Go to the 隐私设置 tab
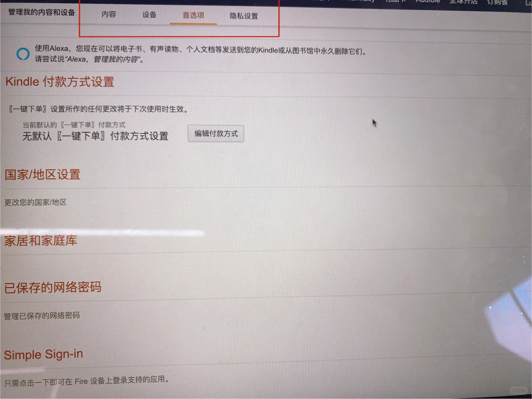The image size is (532, 399). tap(244, 16)
